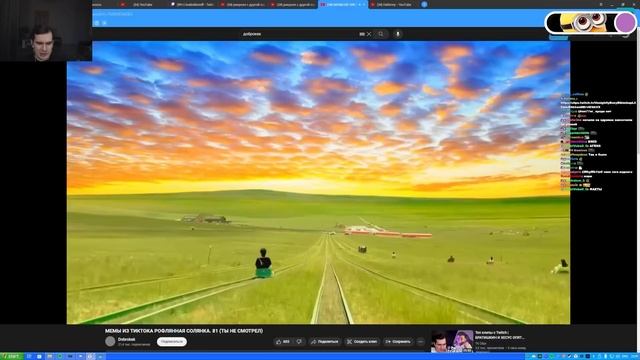Switch to the white-favicon Twitch browser tab
The width and height of the screenshot is (640, 360).
pyautogui.click(x=193, y=4)
